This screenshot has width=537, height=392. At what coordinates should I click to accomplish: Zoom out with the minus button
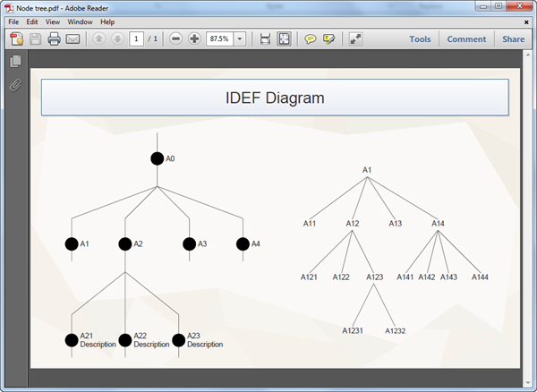coord(175,39)
